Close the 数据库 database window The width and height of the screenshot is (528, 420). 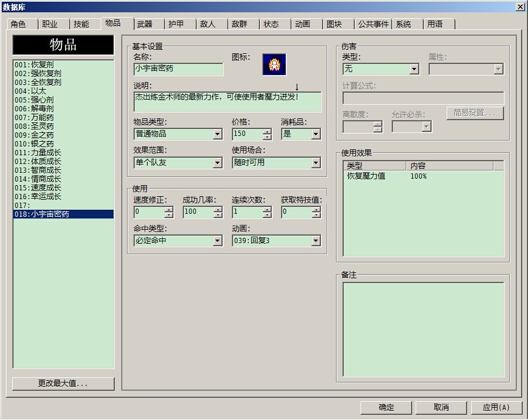click(x=520, y=6)
